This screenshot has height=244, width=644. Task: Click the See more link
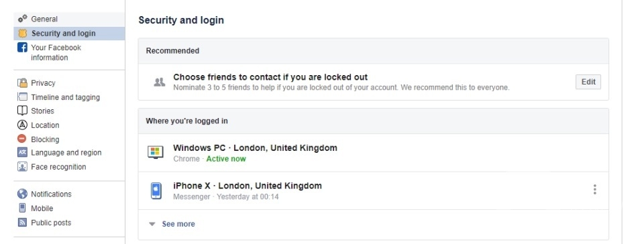(178, 224)
